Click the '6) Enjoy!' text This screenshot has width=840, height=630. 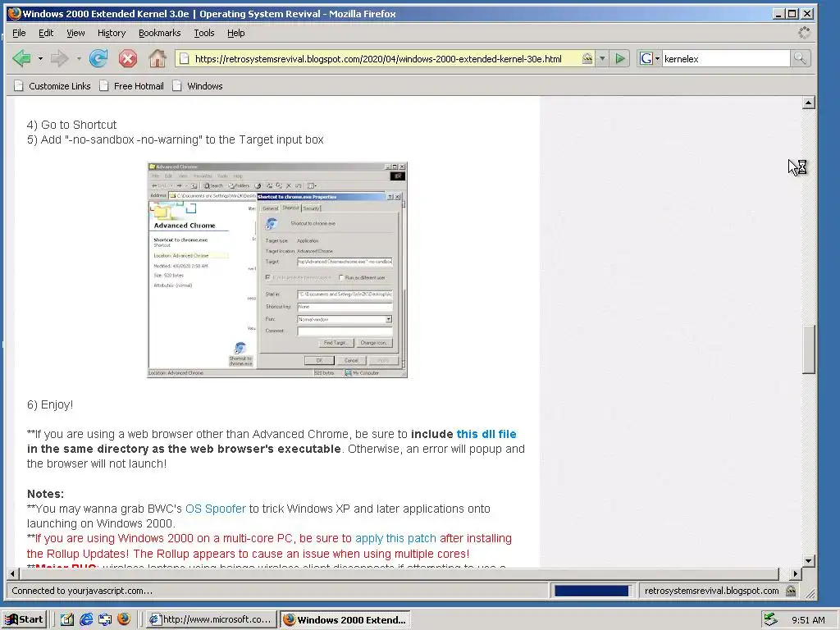50,404
